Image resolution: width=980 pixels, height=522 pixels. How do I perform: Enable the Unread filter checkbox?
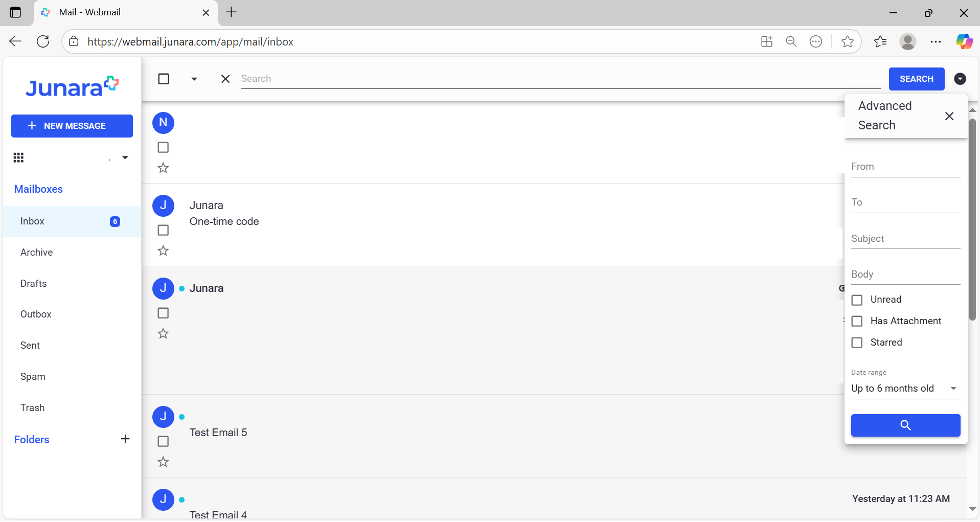coord(857,300)
